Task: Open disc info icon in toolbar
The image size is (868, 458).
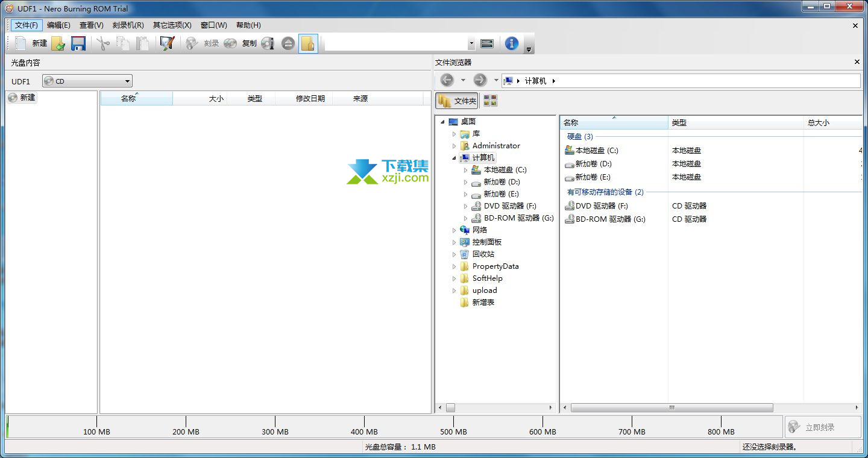Action: point(268,43)
